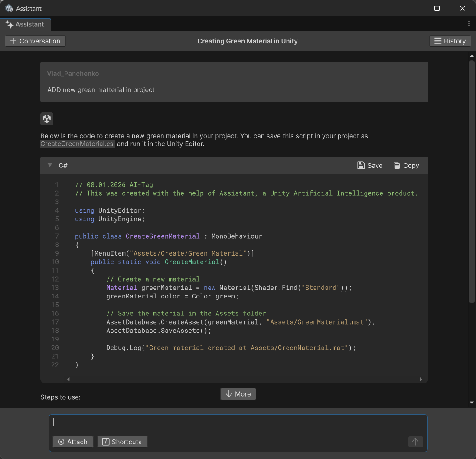Click the user message 'ADD new green matterial in project'
The height and width of the screenshot is (459, 476).
tap(101, 90)
